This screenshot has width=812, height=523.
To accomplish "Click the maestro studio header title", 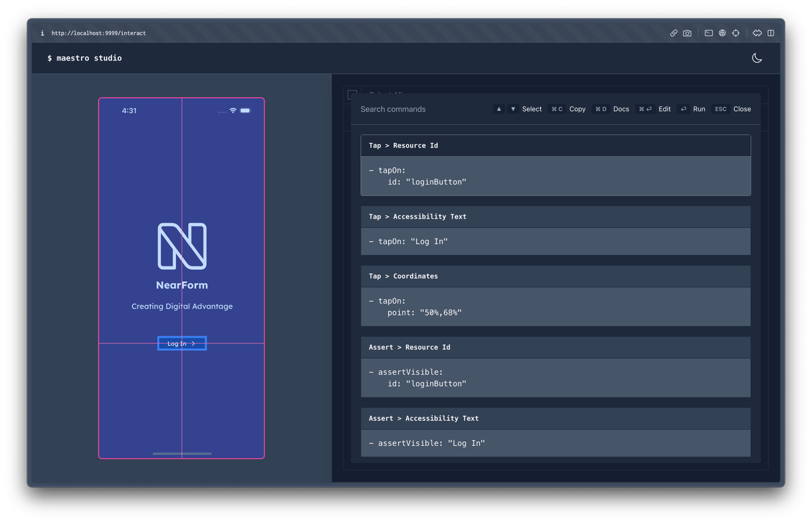I will (x=85, y=58).
